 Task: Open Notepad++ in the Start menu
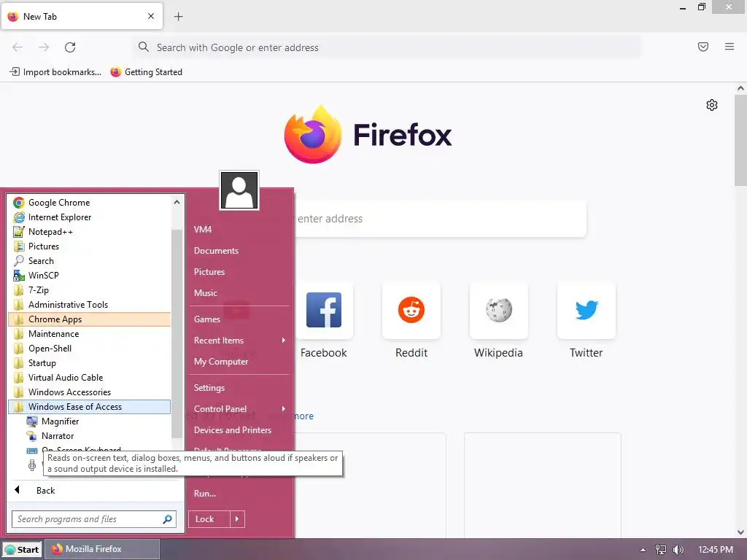[x=89, y=232]
